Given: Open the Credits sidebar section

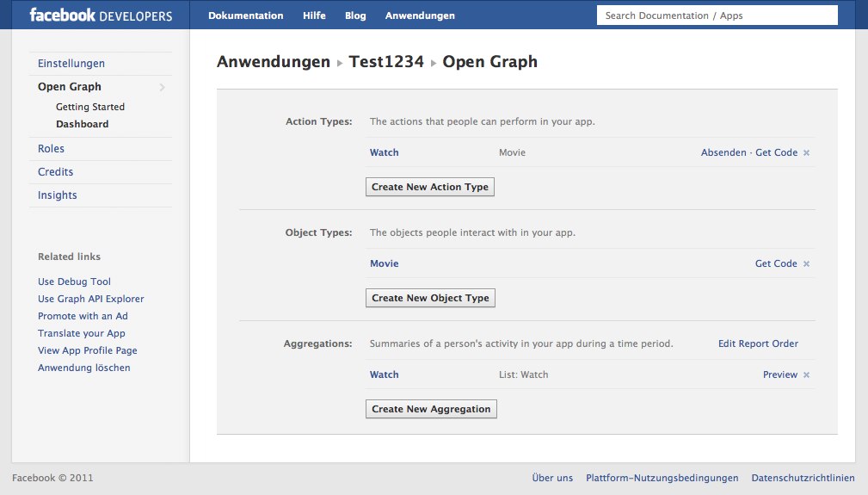Looking at the screenshot, I should tap(55, 171).
